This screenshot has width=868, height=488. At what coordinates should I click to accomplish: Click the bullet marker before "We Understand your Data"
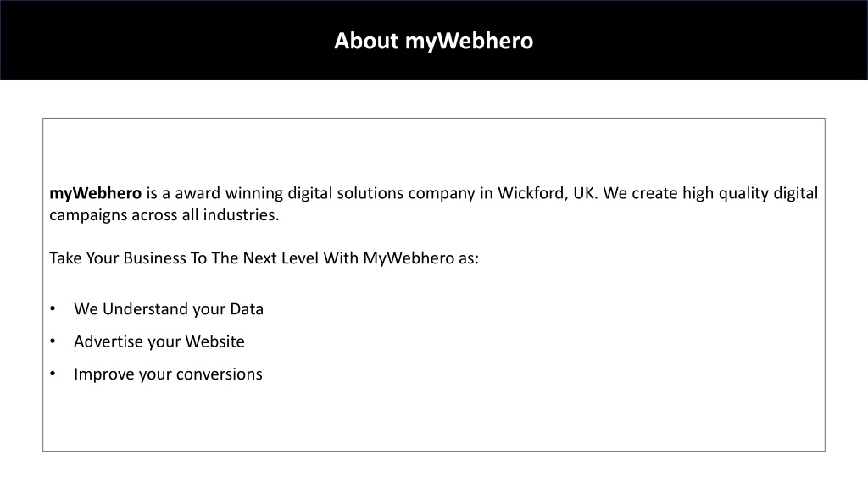pyautogui.click(x=53, y=308)
